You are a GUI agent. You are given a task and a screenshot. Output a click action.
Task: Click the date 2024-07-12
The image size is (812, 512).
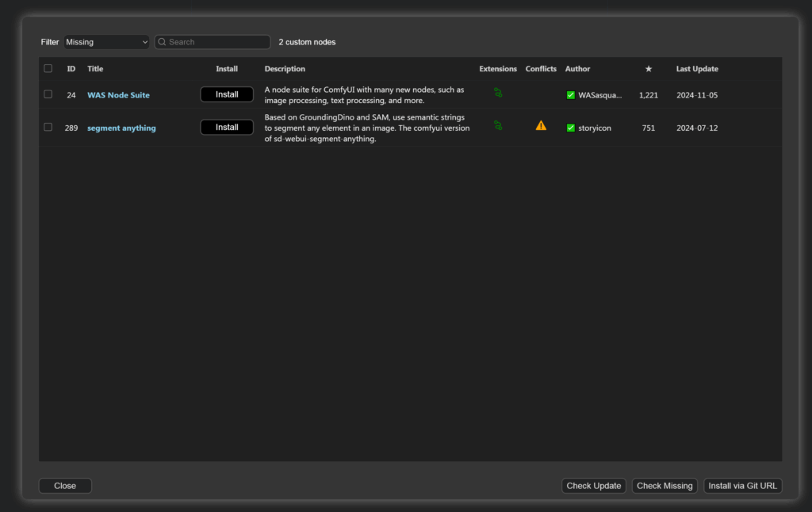point(697,128)
